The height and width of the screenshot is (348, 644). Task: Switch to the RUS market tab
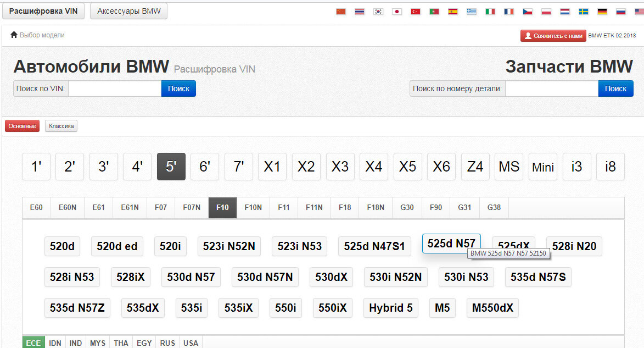point(167,343)
